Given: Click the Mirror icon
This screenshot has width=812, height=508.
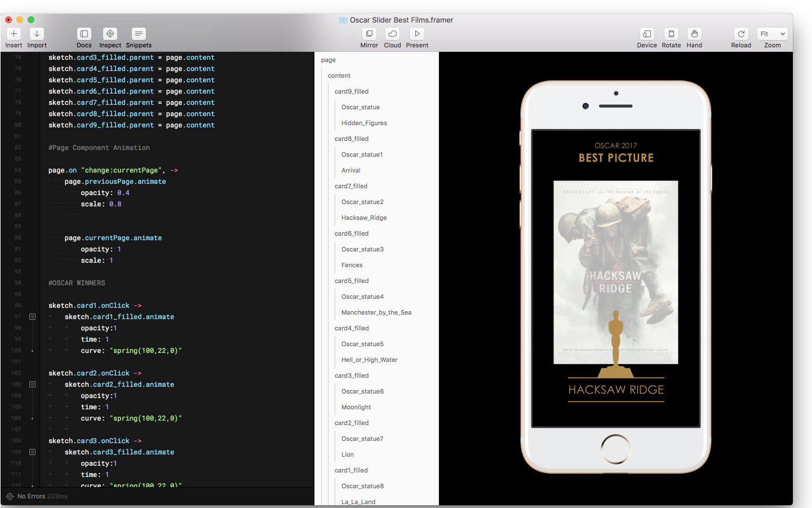Looking at the screenshot, I should 369,34.
